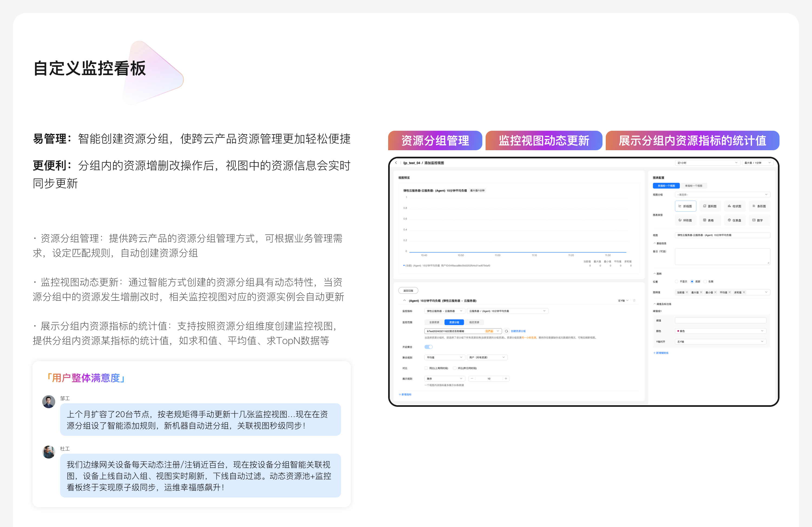Check the 同比(上周同时段) comparison checkbox
Image resolution: width=812 pixels, height=527 pixels.
pos(426,368)
